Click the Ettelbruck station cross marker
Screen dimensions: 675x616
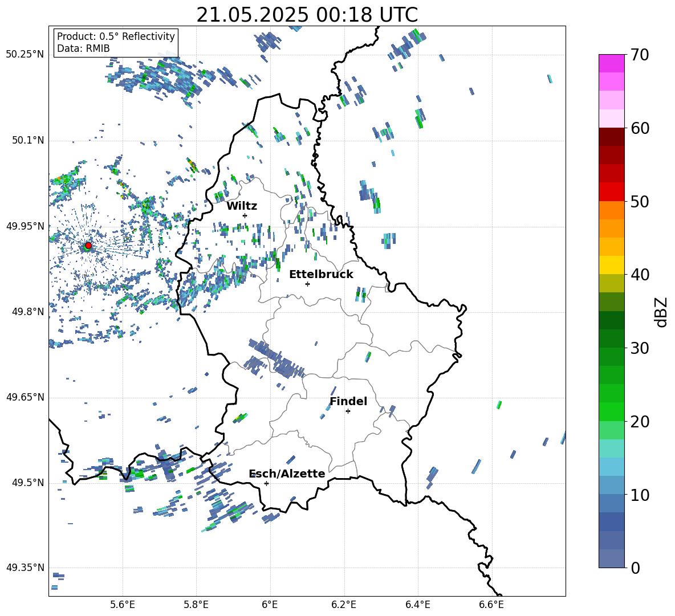307,284
